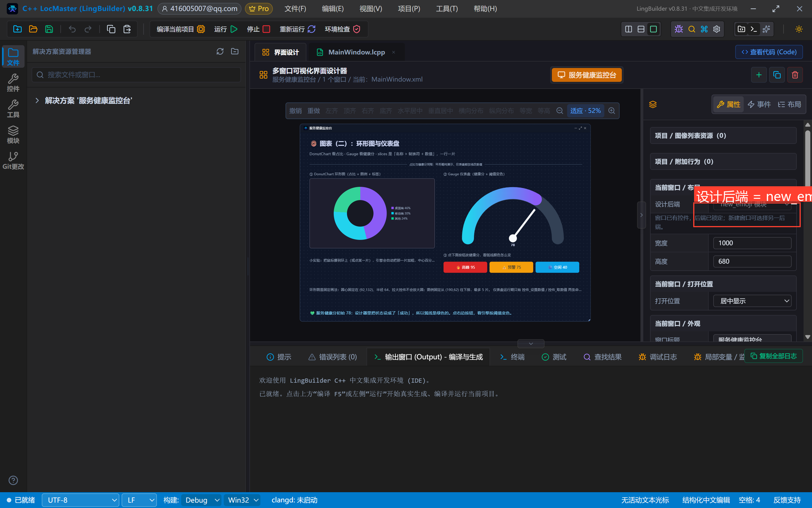Click the new project folder icon
The image size is (812, 508).
click(x=17, y=29)
